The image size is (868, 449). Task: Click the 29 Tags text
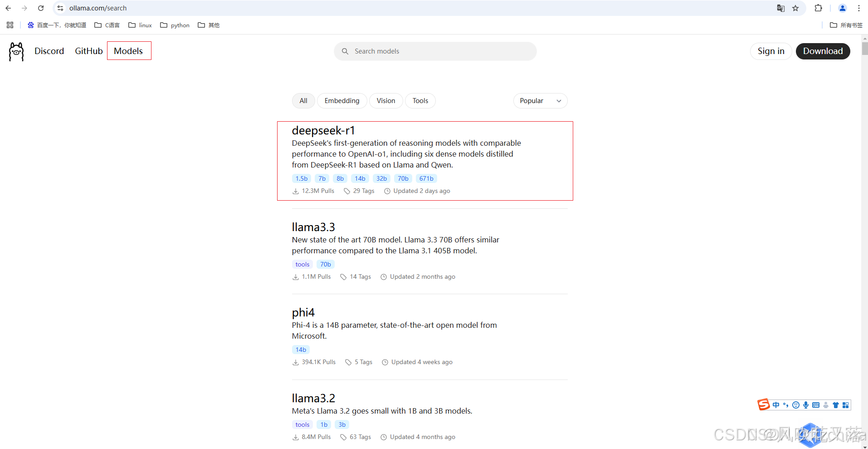click(x=364, y=191)
